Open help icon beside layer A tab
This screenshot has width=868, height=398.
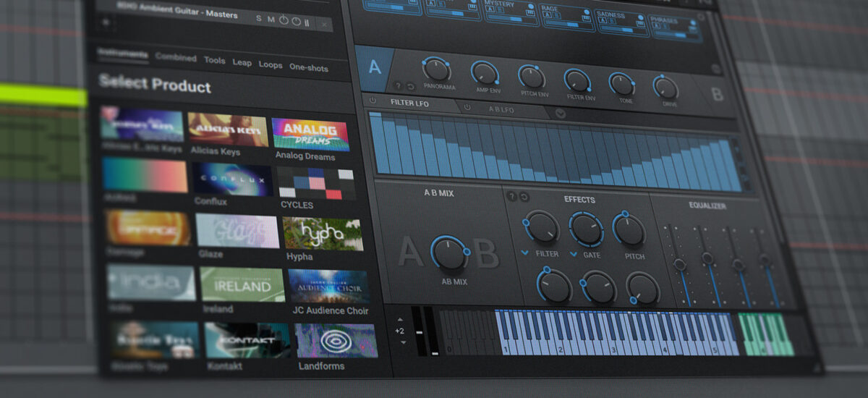[x=399, y=86]
